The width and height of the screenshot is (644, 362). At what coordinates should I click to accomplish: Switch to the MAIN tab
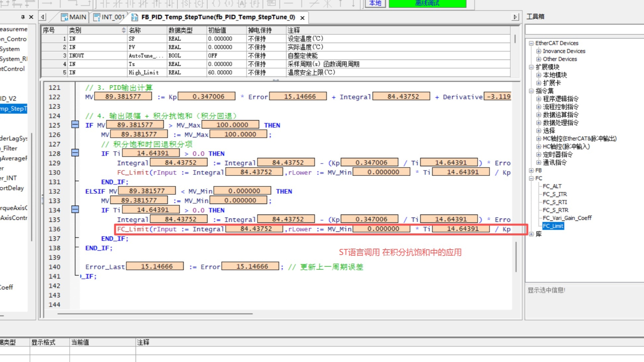point(77,17)
